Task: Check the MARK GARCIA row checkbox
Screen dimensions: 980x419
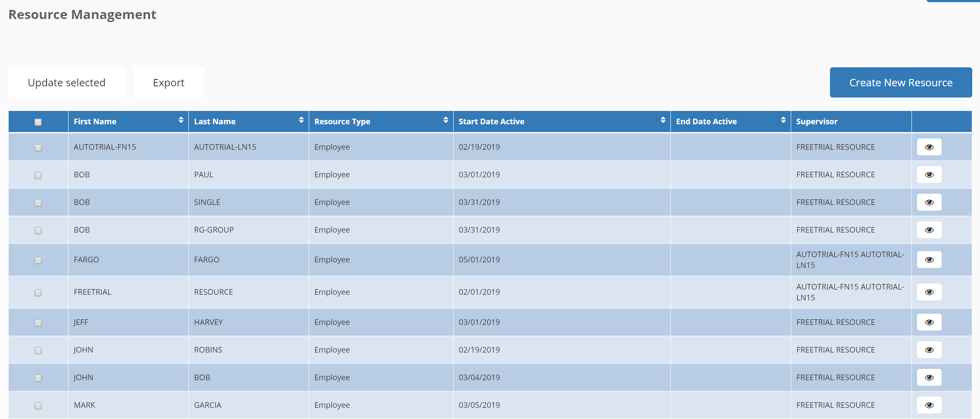Action: pyautogui.click(x=38, y=406)
